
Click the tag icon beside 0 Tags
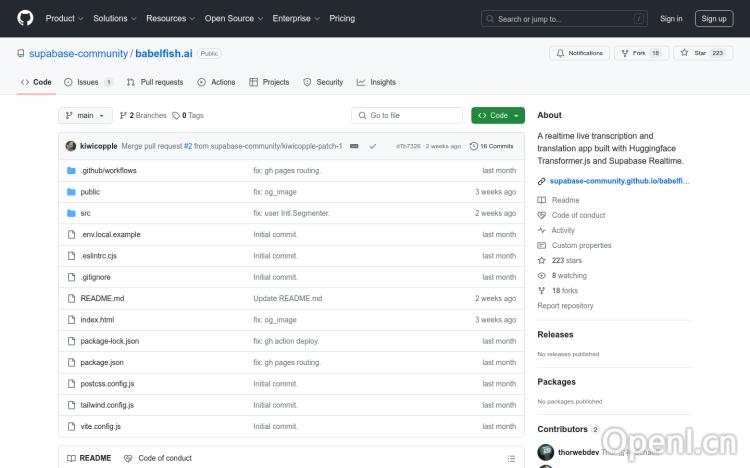(176, 115)
